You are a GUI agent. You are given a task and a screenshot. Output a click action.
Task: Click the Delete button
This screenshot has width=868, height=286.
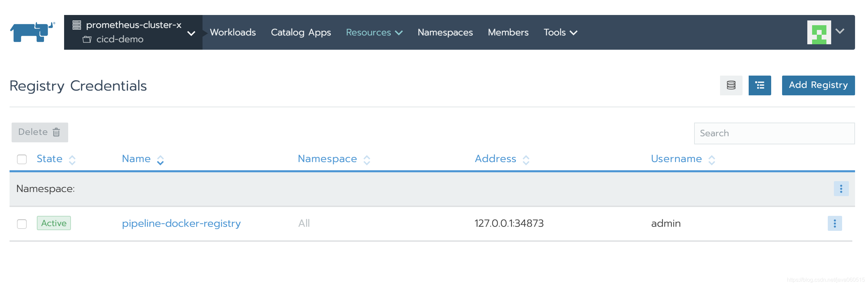click(x=40, y=132)
